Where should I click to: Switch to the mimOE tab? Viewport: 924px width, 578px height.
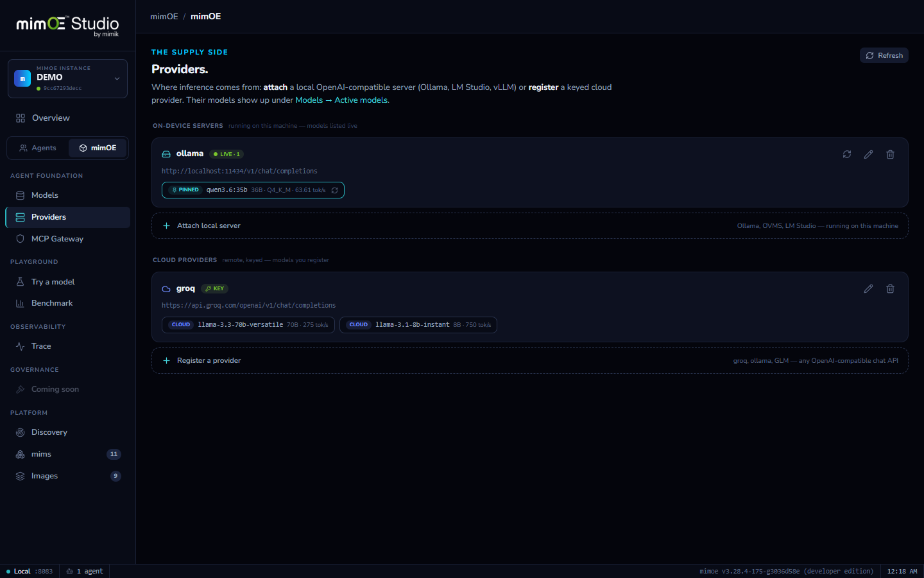[98, 148]
